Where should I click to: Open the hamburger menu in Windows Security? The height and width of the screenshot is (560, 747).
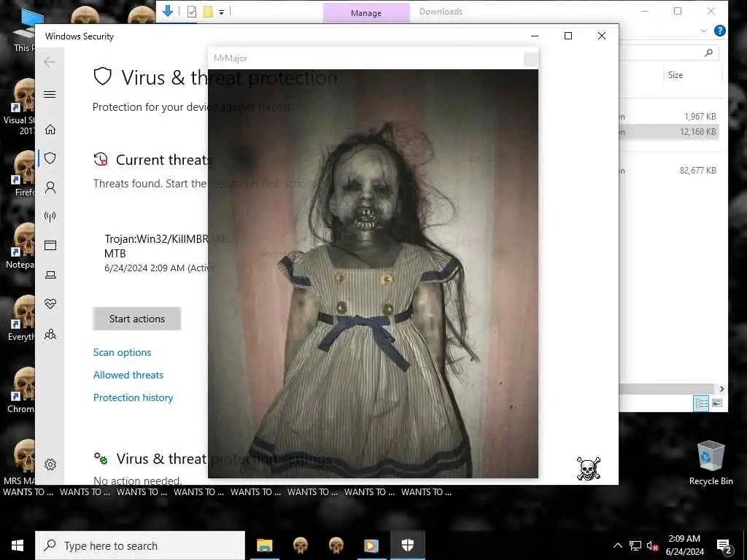click(x=50, y=94)
